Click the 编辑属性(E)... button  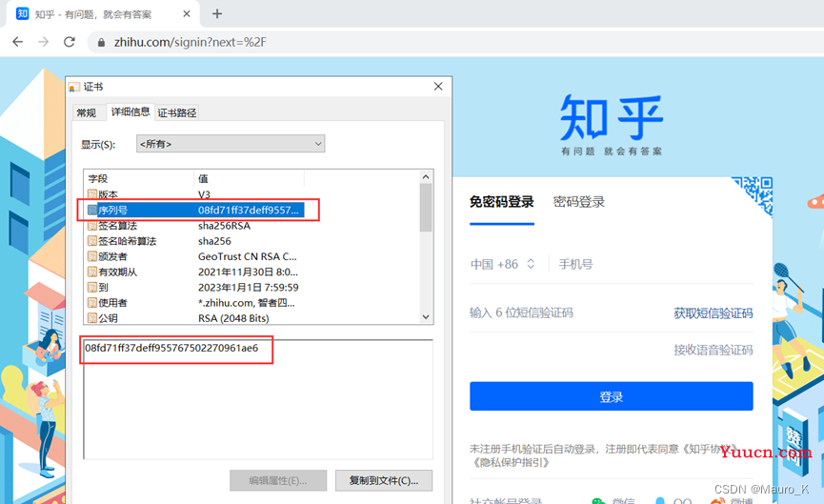pos(278,480)
